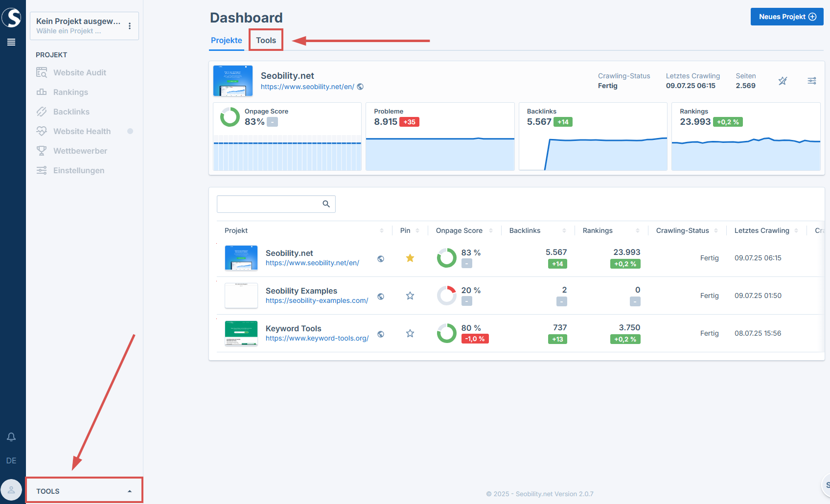Click Onpage Score donut for Keyword Tools
The image size is (830, 504).
[x=447, y=333]
